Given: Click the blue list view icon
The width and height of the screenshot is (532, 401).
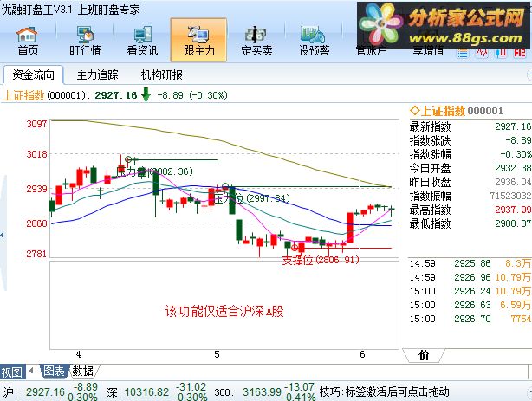Looking at the screenshot, I should click(x=463, y=53).
